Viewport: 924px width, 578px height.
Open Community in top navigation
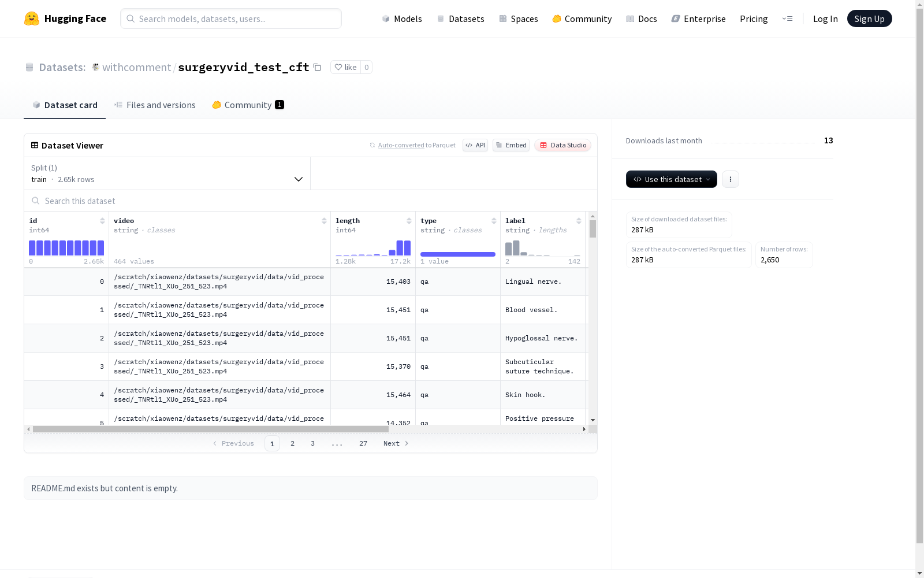[582, 18]
